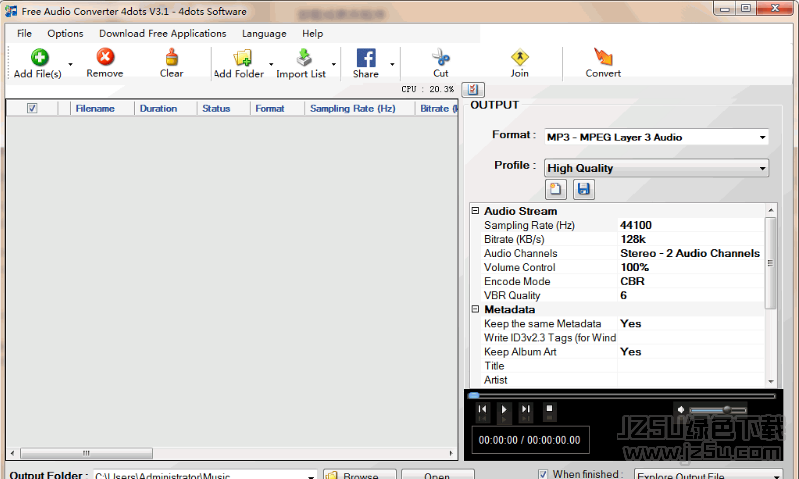Open the Download Free Applications menu
The width and height of the screenshot is (799, 479).
click(163, 34)
